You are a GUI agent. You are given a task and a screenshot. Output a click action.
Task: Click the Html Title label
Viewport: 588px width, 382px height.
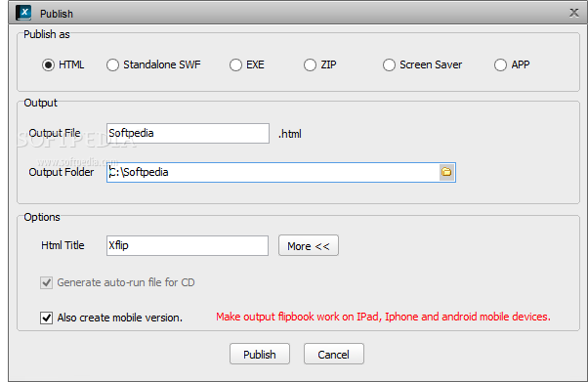click(x=63, y=245)
